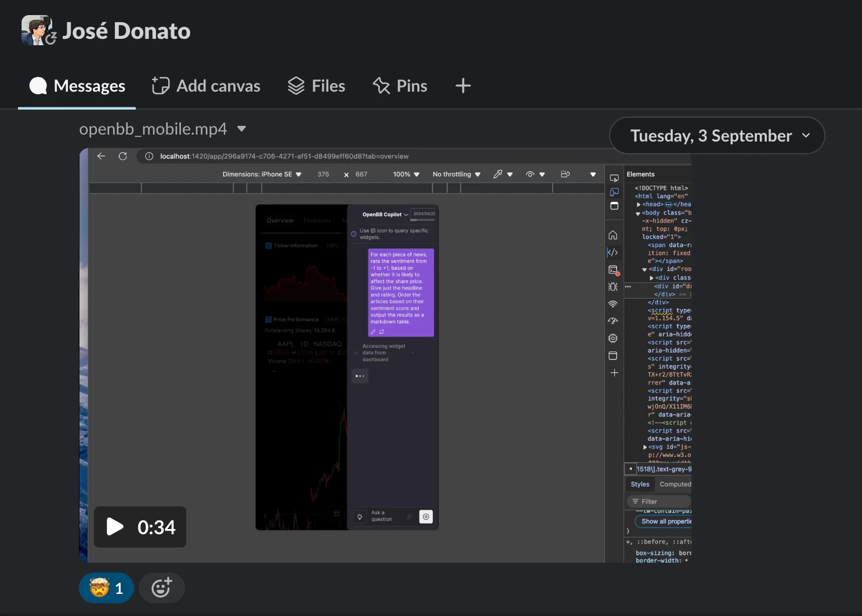The width and height of the screenshot is (862, 616).
Task: Play the openbb_mobile.mp4 video
Action: 115,527
